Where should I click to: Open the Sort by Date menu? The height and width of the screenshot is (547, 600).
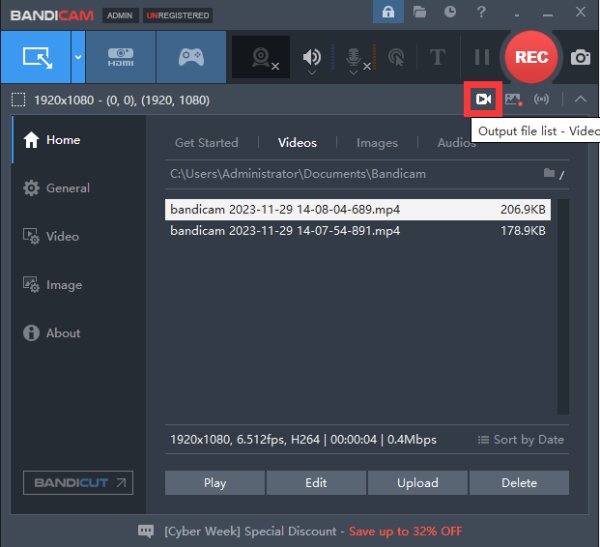(x=521, y=439)
